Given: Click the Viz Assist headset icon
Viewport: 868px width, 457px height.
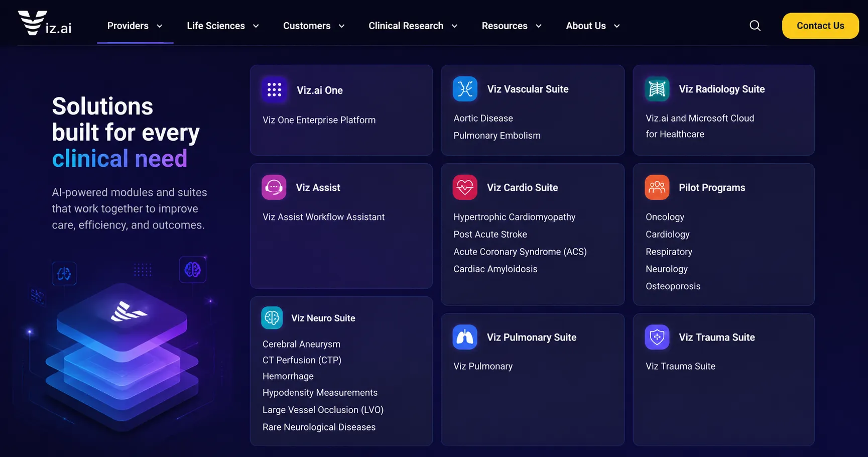Looking at the screenshot, I should pyautogui.click(x=274, y=187).
